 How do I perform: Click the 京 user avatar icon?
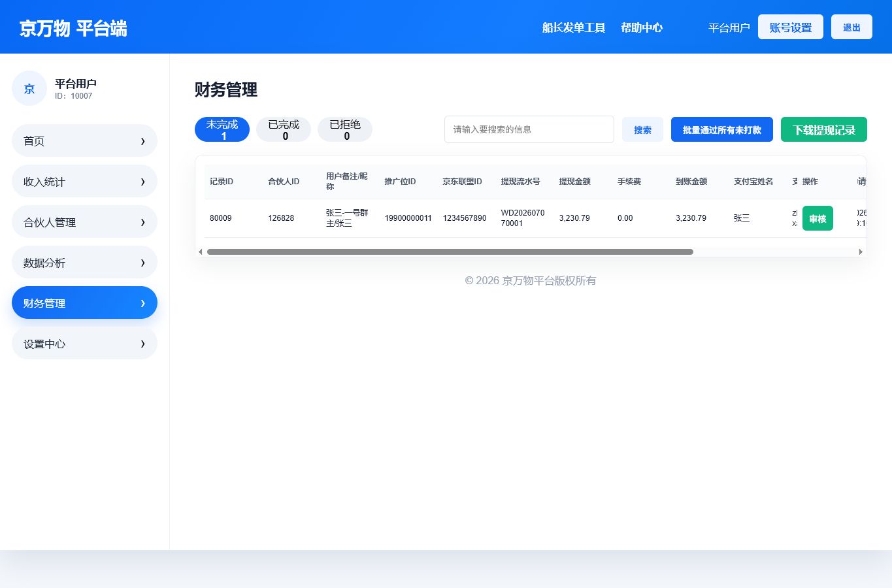pyautogui.click(x=29, y=88)
